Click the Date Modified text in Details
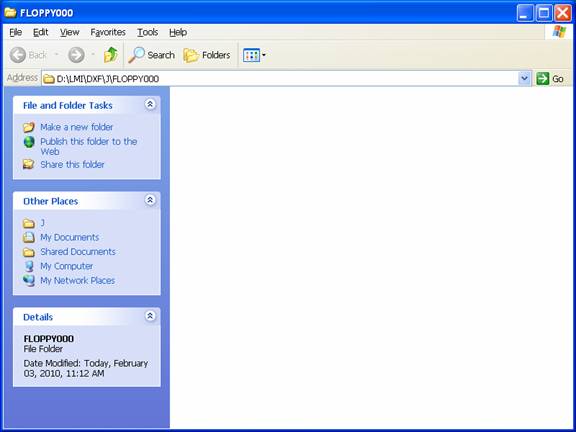Screen dimensions: 576x432 click(x=86, y=368)
